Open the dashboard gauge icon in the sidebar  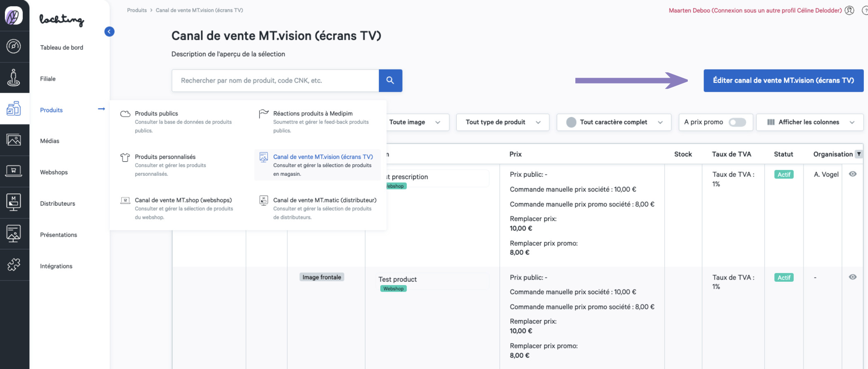14,46
